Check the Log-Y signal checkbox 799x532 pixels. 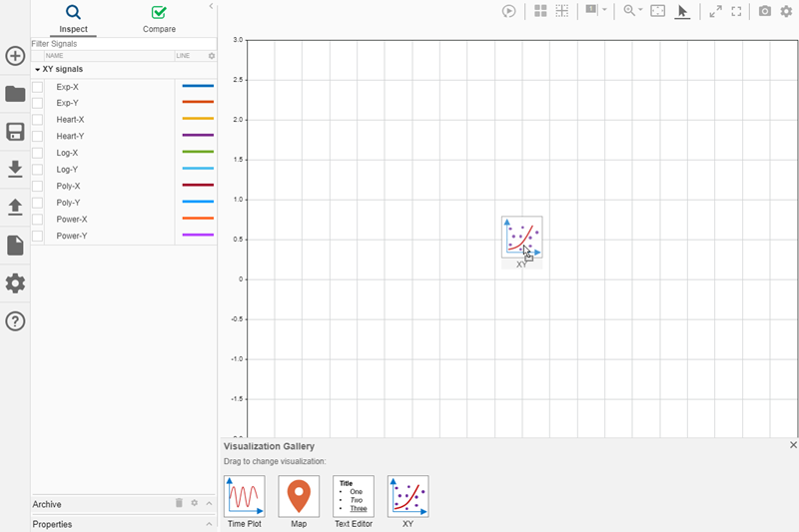pyautogui.click(x=37, y=170)
